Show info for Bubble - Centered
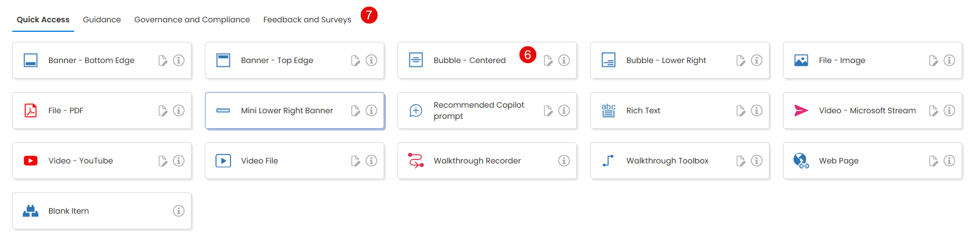980x246 pixels. point(564,60)
